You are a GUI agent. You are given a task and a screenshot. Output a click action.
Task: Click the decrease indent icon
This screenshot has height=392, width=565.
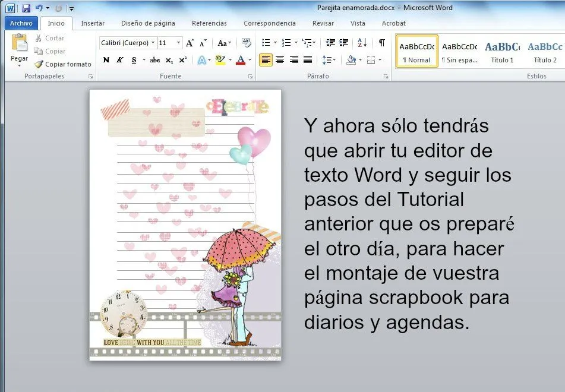330,43
